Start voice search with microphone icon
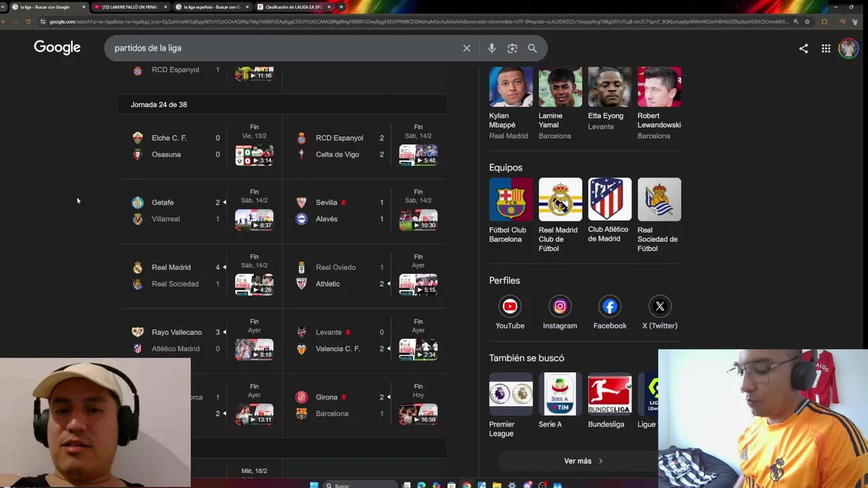The image size is (868, 488). tap(492, 48)
